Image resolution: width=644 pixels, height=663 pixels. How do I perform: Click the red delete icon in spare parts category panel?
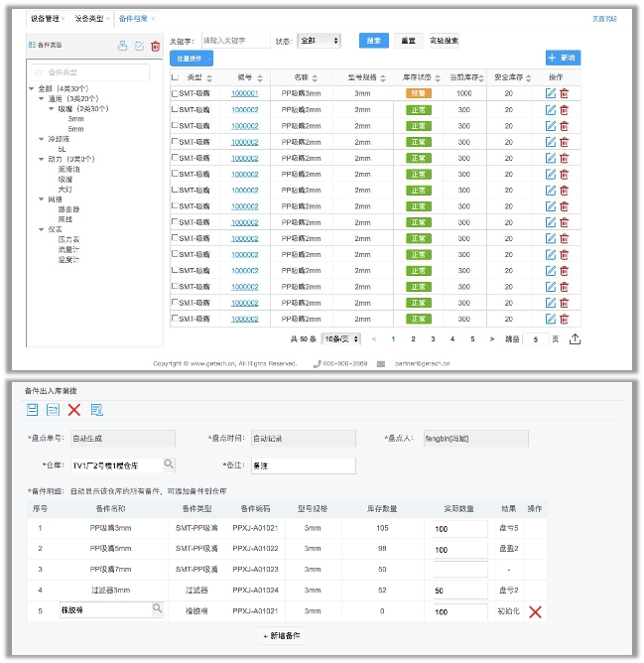(155, 46)
